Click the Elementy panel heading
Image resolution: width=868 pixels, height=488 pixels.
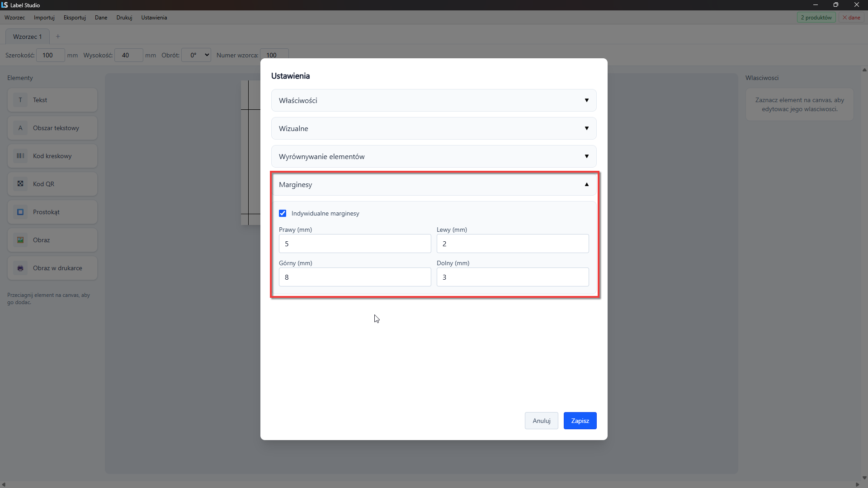20,78
